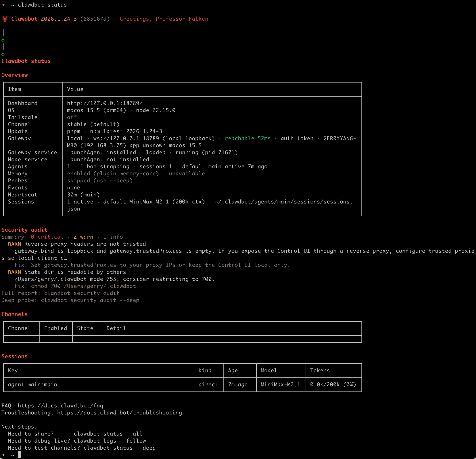The image size is (476, 459).
Task: Click the first green diamond marker
Action: 3,40
